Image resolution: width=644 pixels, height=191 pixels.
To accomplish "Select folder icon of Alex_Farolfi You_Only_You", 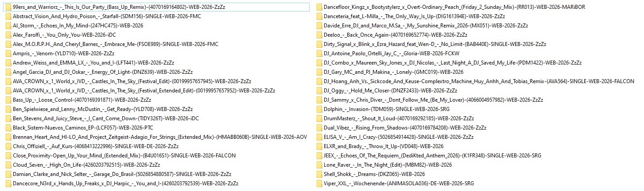I will (x=8, y=35).
